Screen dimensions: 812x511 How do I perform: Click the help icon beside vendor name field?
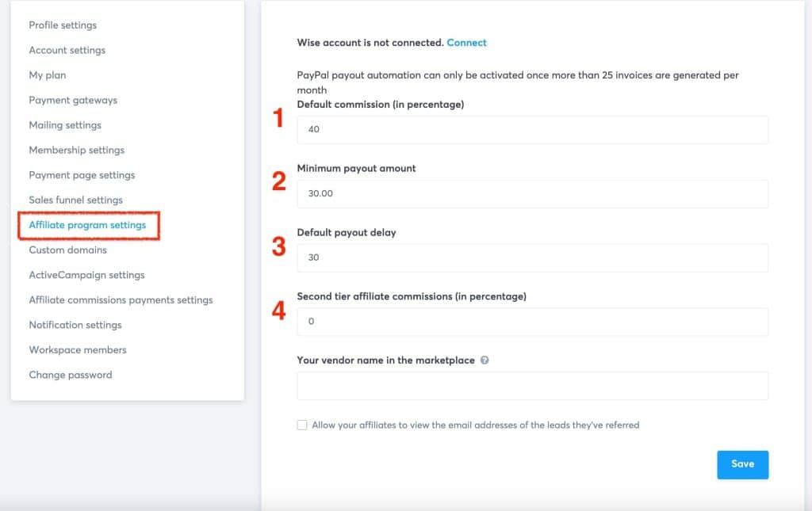click(x=485, y=359)
